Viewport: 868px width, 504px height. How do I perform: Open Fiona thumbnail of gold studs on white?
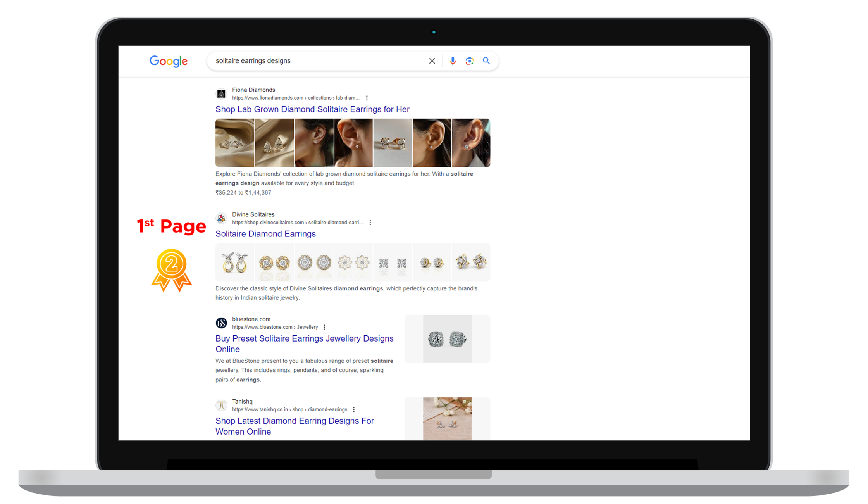pyautogui.click(x=393, y=143)
